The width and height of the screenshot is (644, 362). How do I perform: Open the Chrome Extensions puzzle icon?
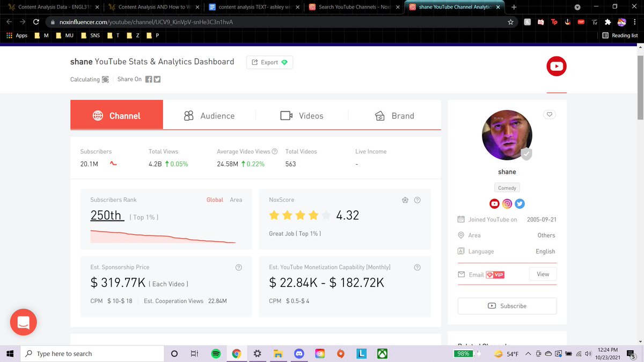608,22
